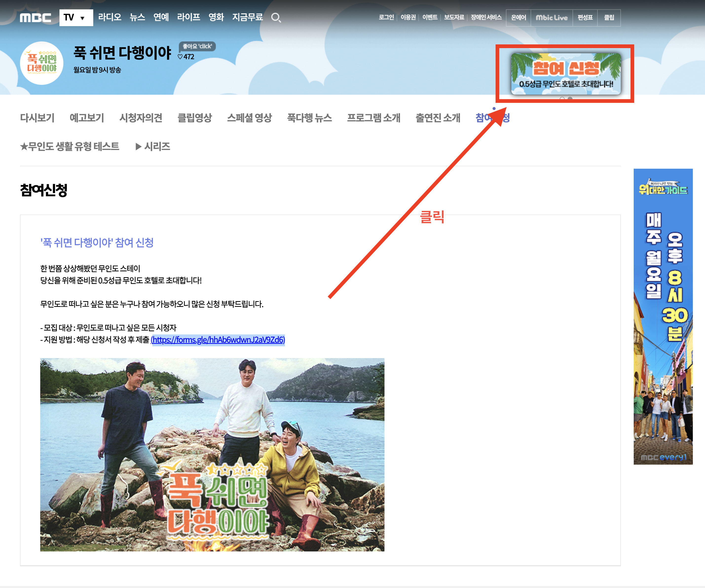Select the second banner carousel dot
Screen dimensions: 705x588
click(570, 99)
